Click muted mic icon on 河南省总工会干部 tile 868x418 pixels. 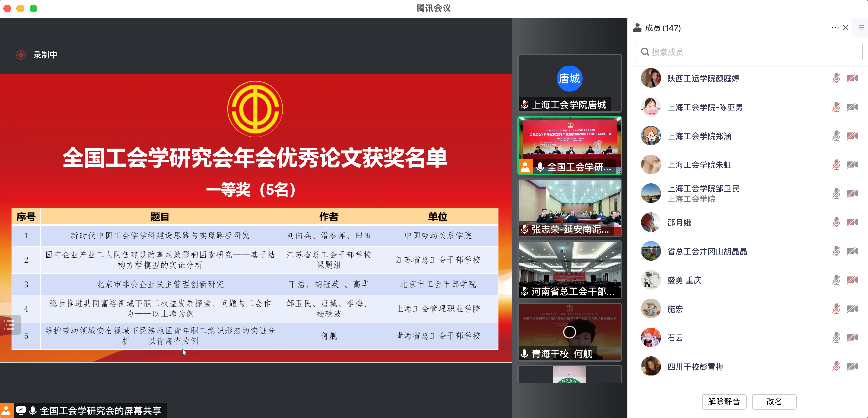pos(524,291)
